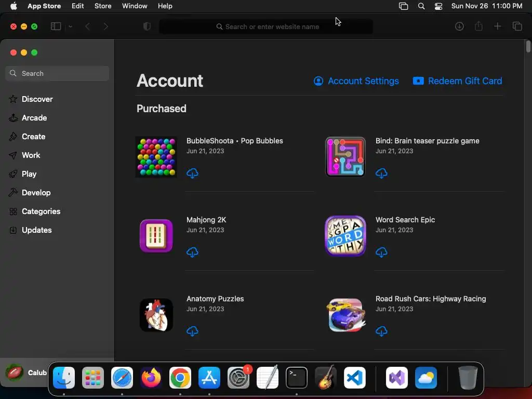This screenshot has height=399, width=532.
Task: Click the date and time clock
Action: [x=486, y=6]
